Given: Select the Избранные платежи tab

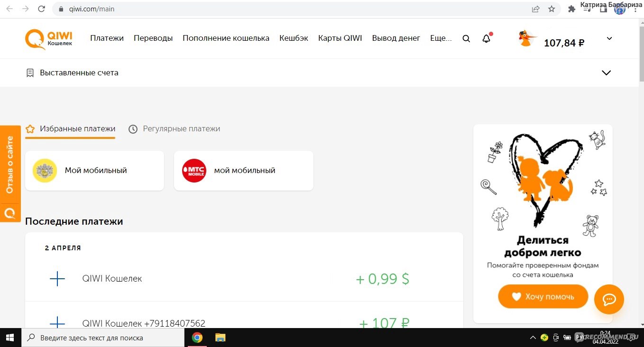Looking at the screenshot, I should pyautogui.click(x=71, y=129).
